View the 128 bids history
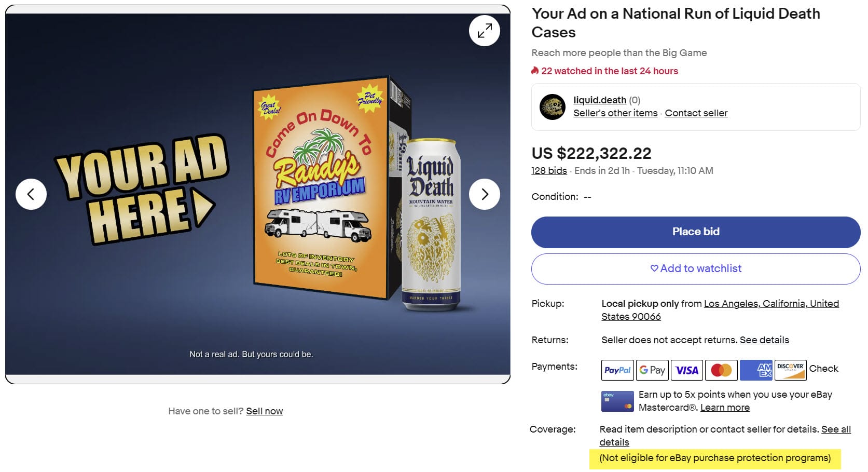Viewport: 868px width, 472px height. click(x=548, y=171)
